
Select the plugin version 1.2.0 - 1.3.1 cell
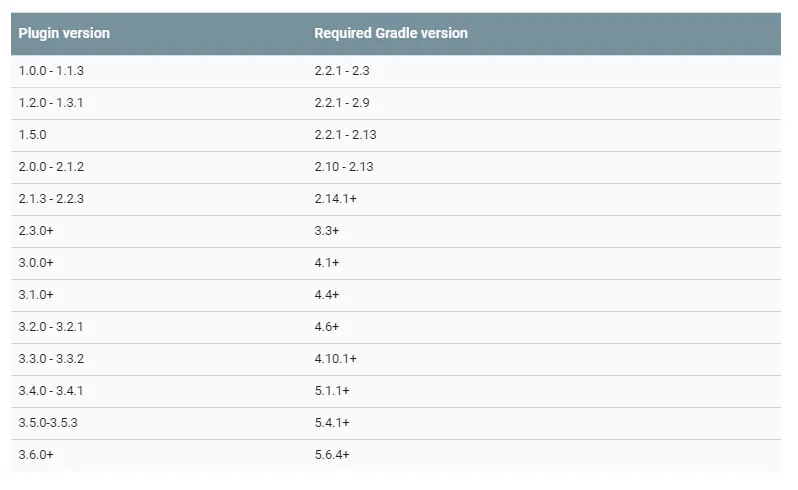[58, 103]
